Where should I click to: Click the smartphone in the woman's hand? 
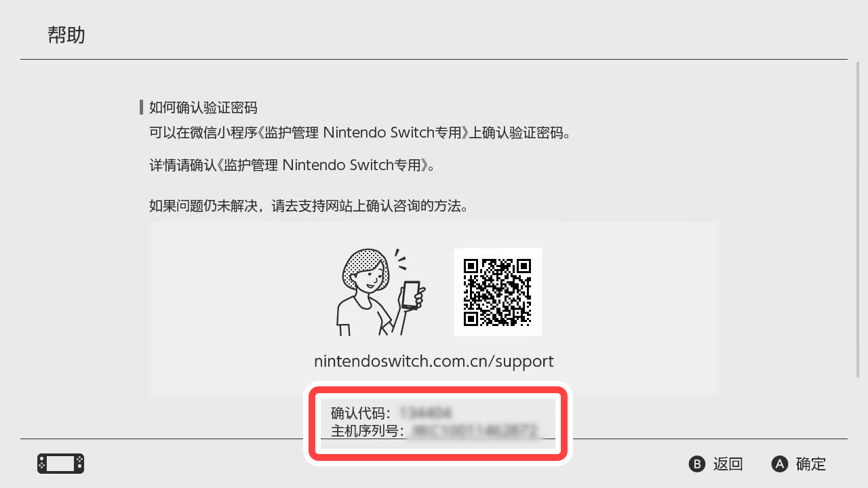tap(410, 295)
